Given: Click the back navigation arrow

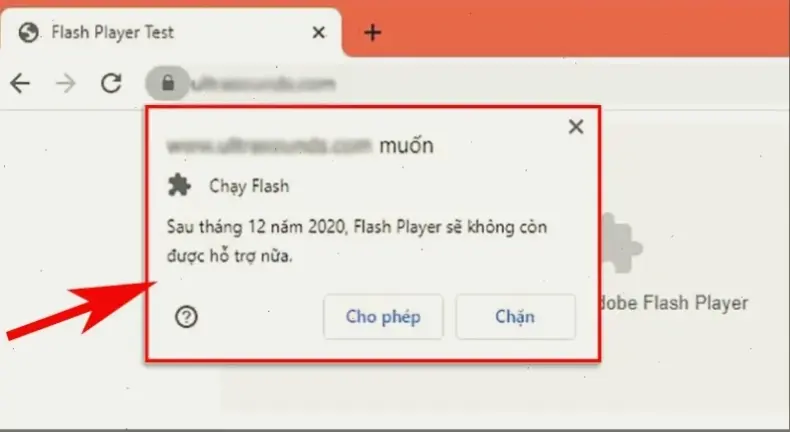Looking at the screenshot, I should [20, 83].
